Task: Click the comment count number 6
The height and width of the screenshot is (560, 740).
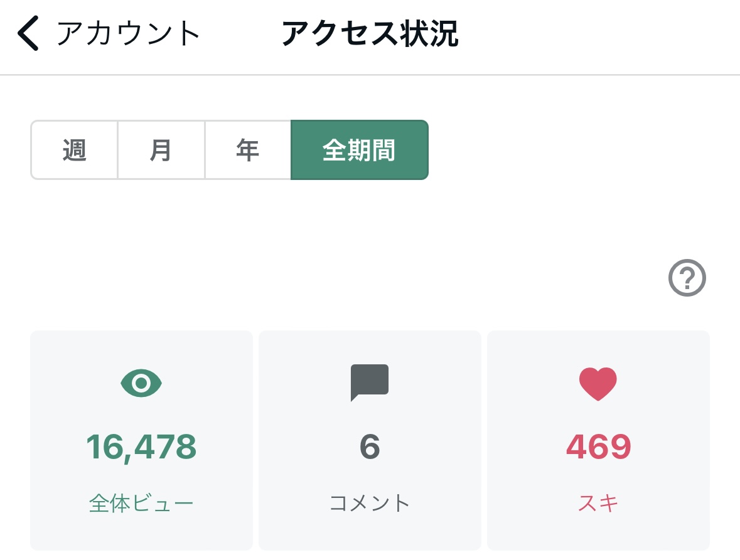Action: (x=370, y=447)
